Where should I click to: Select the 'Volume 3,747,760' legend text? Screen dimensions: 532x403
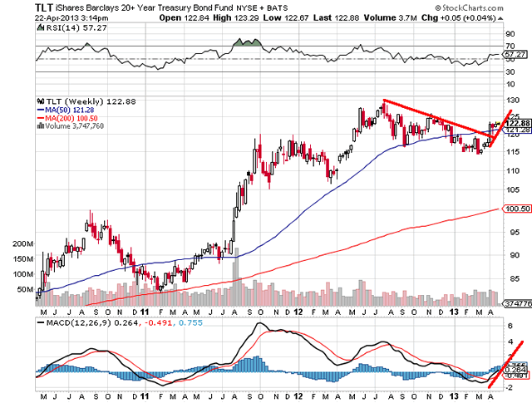(74, 126)
